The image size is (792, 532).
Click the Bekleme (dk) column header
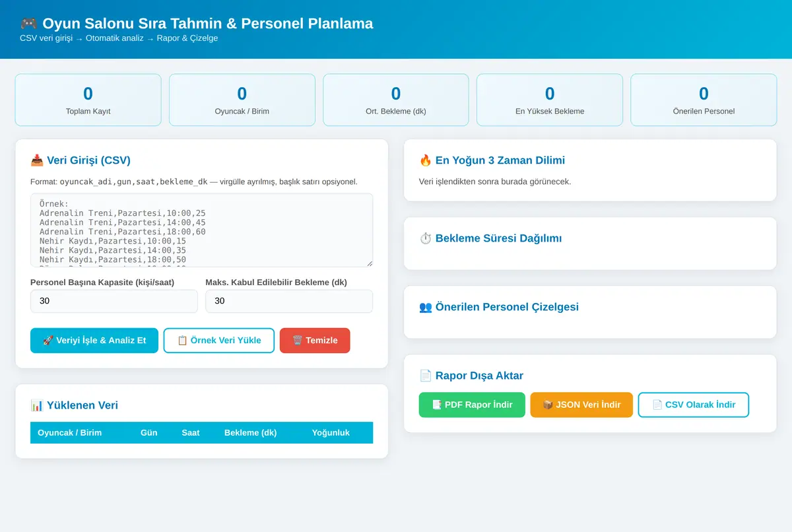pyautogui.click(x=251, y=433)
